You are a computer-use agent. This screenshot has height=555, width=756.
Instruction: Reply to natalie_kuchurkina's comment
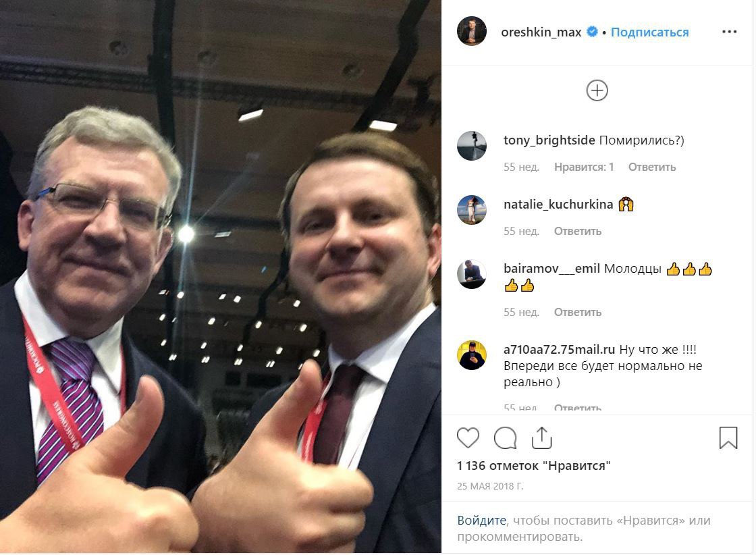pyautogui.click(x=578, y=231)
